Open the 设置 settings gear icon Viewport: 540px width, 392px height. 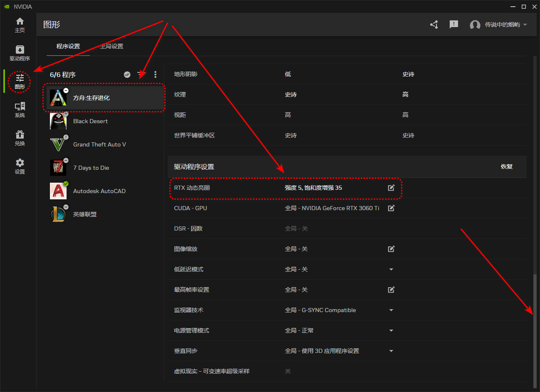point(20,166)
